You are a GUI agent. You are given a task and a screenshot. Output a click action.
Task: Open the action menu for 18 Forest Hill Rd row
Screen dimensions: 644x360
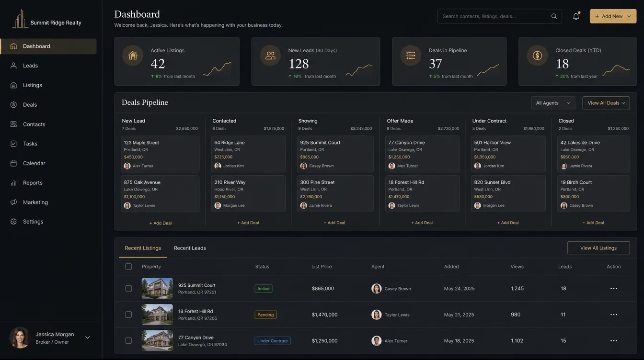pyautogui.click(x=613, y=315)
